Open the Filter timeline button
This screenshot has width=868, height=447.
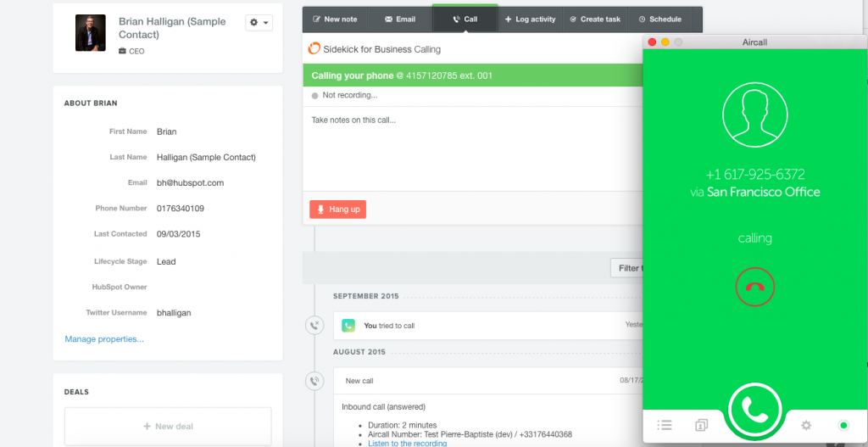[626, 268]
